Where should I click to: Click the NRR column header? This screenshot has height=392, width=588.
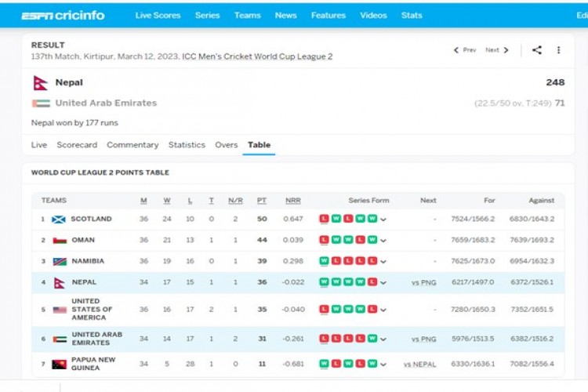[x=293, y=201]
